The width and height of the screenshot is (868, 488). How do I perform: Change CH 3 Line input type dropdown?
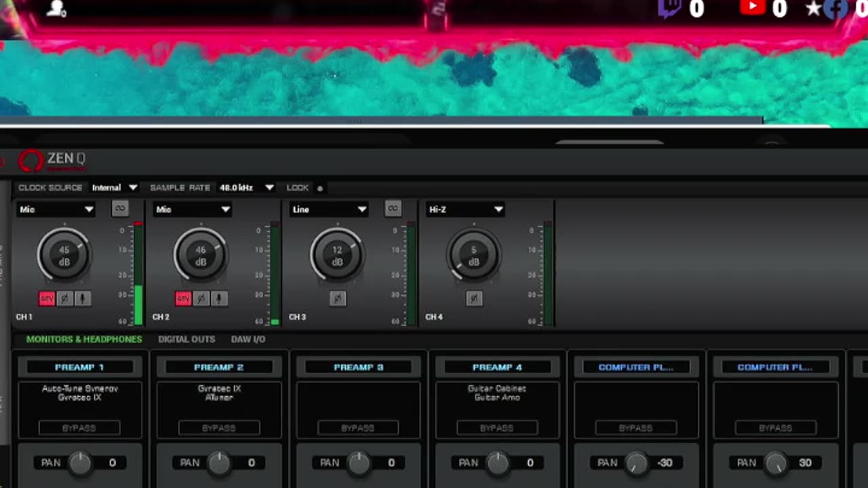pos(329,209)
